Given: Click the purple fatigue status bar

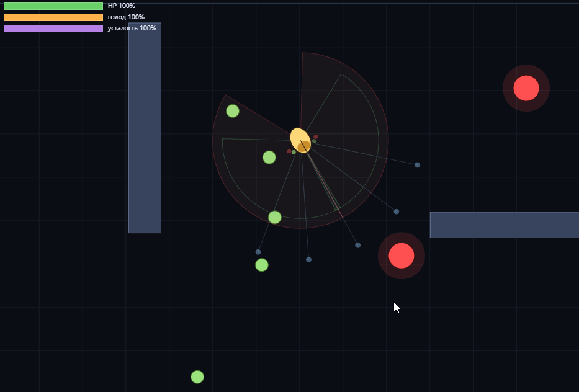Looking at the screenshot, I should point(53,29).
